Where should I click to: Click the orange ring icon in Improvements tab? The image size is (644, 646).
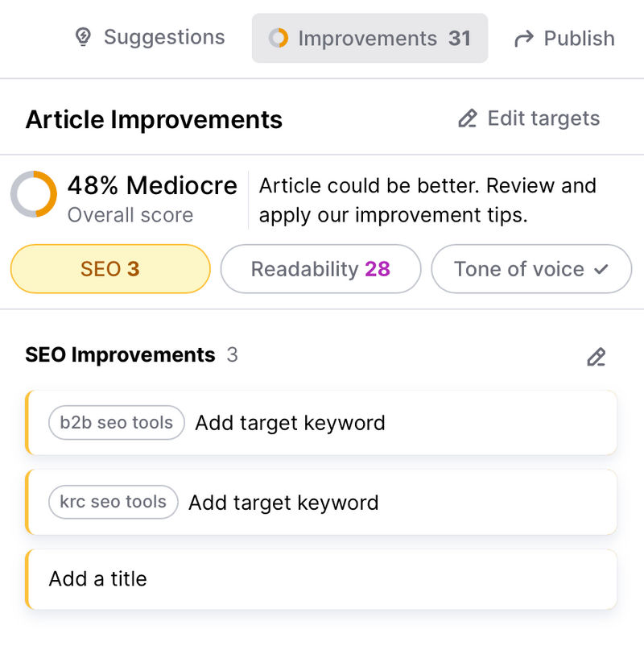(279, 38)
